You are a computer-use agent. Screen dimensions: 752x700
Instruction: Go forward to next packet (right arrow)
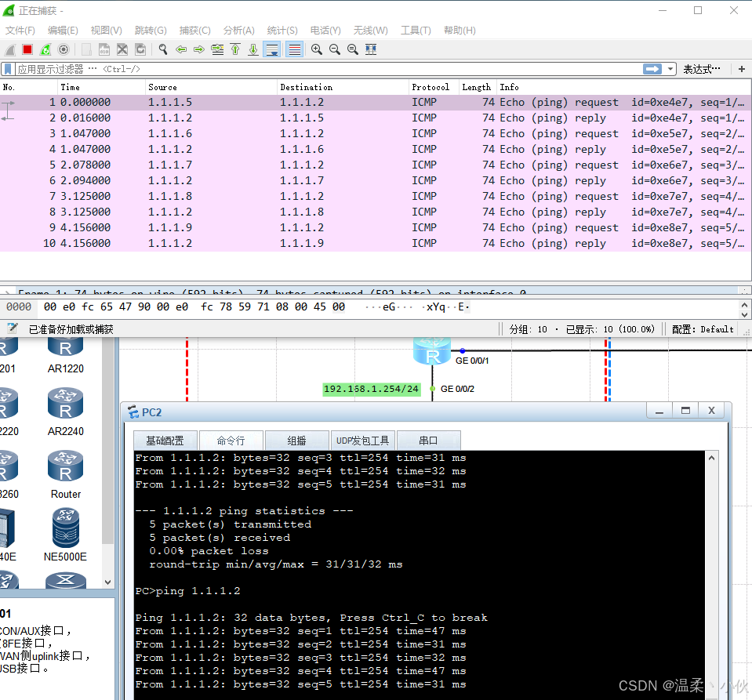(x=199, y=49)
